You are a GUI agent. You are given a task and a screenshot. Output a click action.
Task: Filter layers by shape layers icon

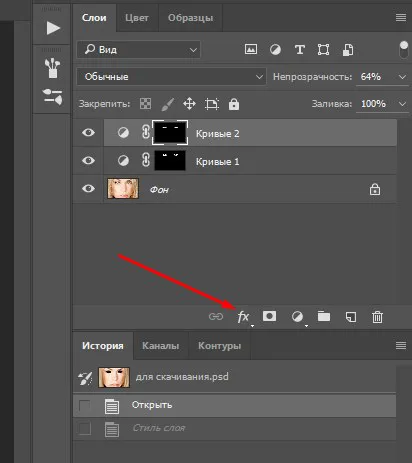[x=323, y=50]
